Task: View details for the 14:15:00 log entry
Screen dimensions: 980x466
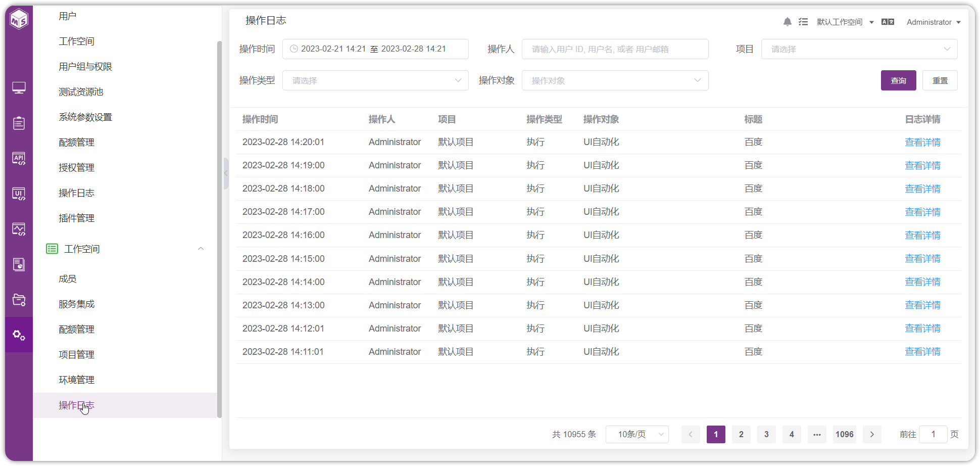Action: coord(922,259)
